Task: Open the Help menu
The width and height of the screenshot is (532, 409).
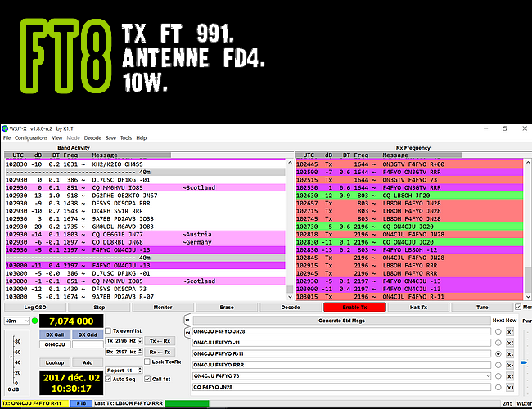Action: tap(141, 138)
